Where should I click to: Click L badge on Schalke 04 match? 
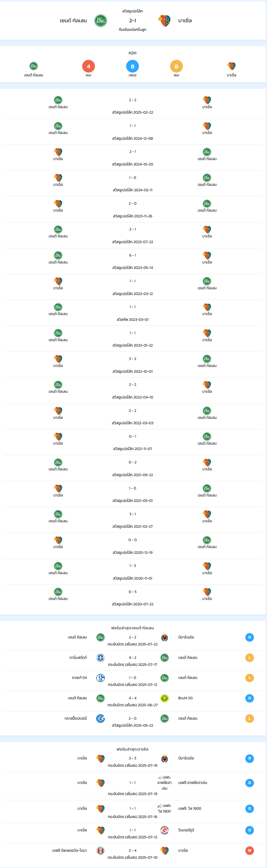pyautogui.click(x=249, y=678)
